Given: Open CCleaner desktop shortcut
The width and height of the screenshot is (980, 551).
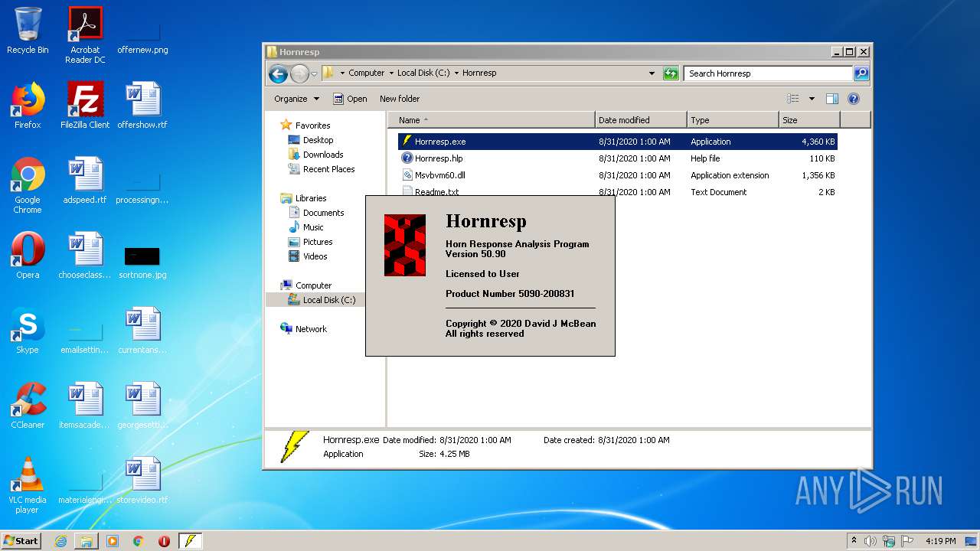Looking at the screenshot, I should [28, 406].
